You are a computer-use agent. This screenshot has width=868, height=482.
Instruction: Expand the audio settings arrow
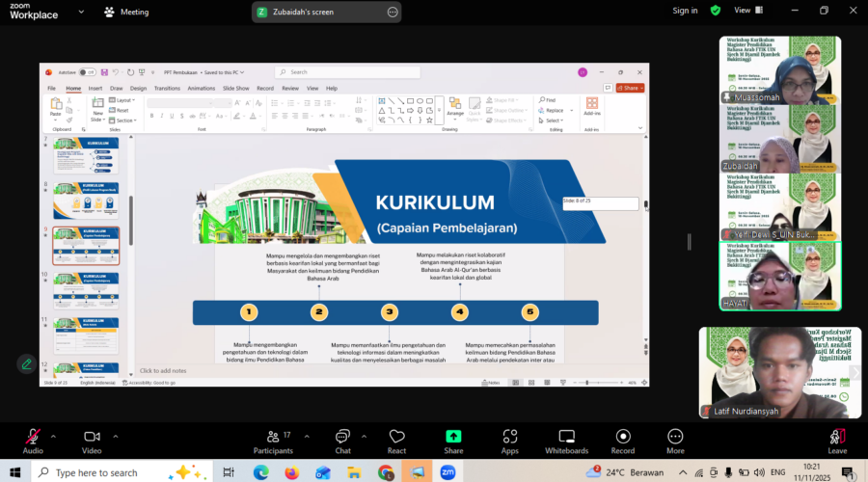[x=54, y=435]
